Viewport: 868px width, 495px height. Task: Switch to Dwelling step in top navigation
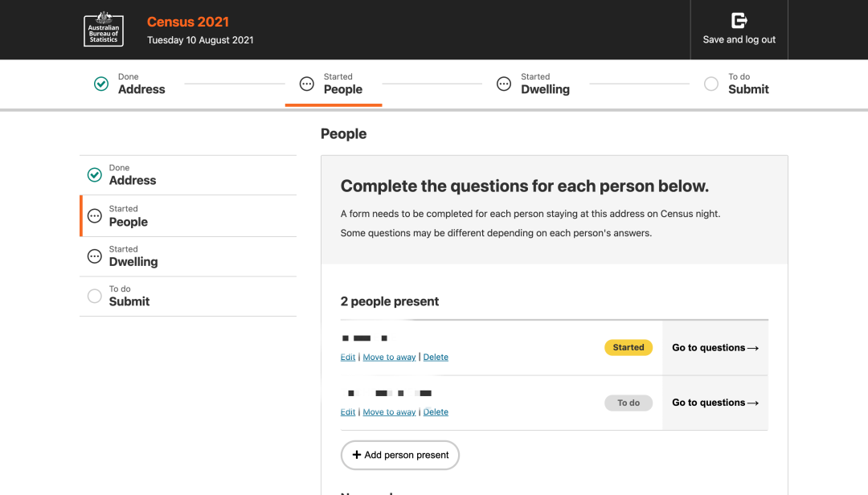(x=545, y=89)
